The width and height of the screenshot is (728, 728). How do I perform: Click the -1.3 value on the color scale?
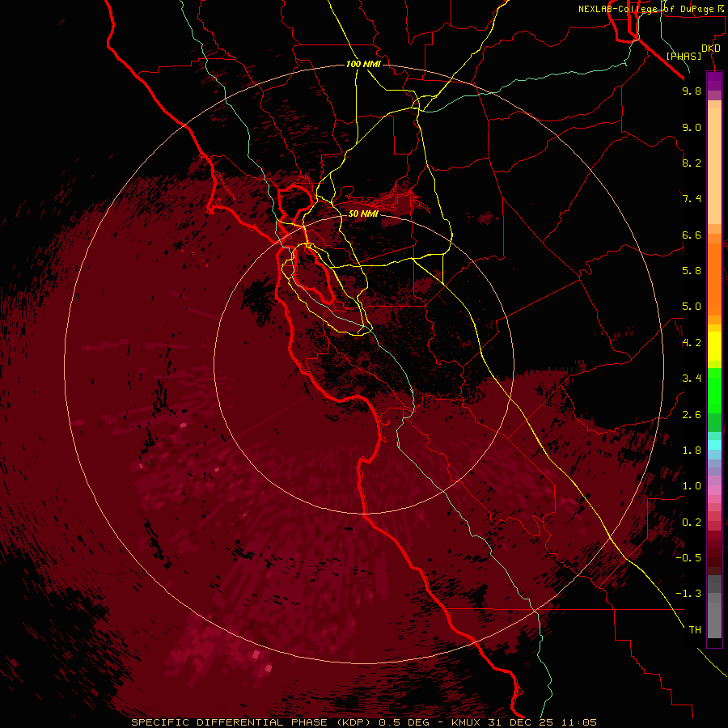(x=688, y=594)
